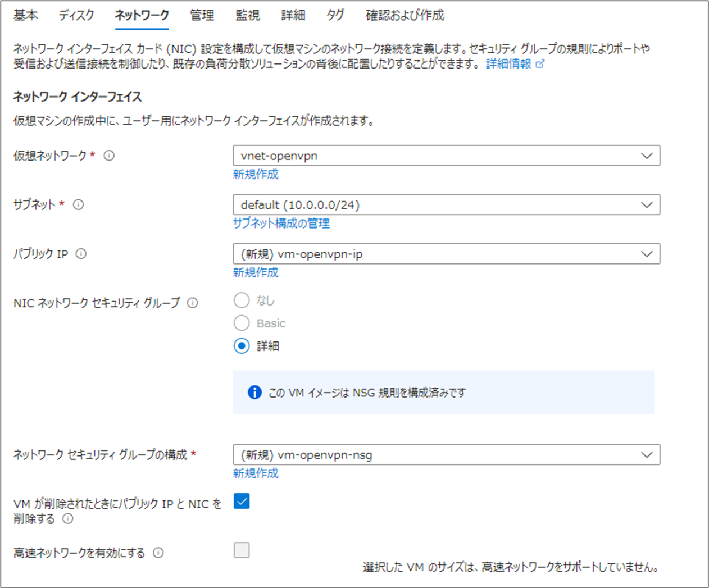The height and width of the screenshot is (588, 709).
Task: Open the 詳細情報 link
Action: click(x=508, y=64)
